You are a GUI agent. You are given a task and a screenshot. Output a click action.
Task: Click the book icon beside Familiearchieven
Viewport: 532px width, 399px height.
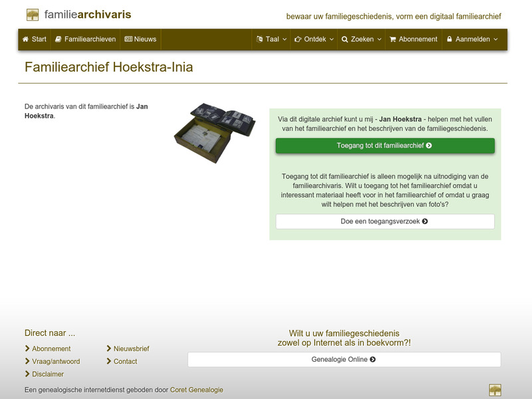tap(58, 39)
